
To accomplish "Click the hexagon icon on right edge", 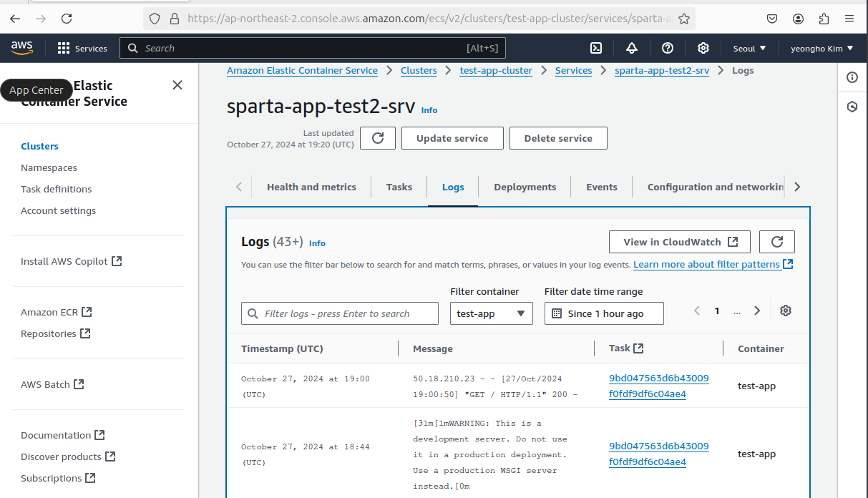I will (852, 107).
